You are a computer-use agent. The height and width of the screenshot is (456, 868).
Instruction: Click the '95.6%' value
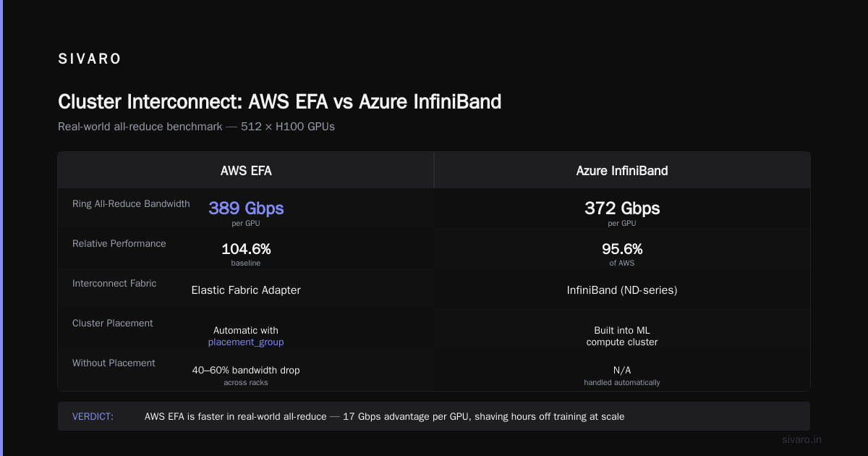(x=622, y=249)
